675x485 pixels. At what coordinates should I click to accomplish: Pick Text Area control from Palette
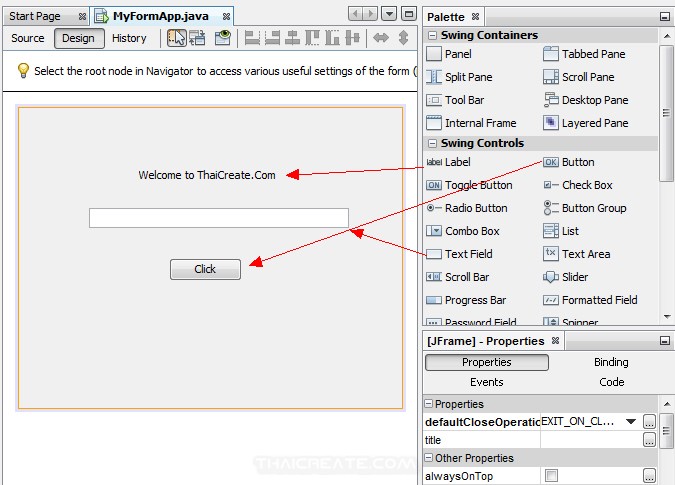tap(576, 254)
